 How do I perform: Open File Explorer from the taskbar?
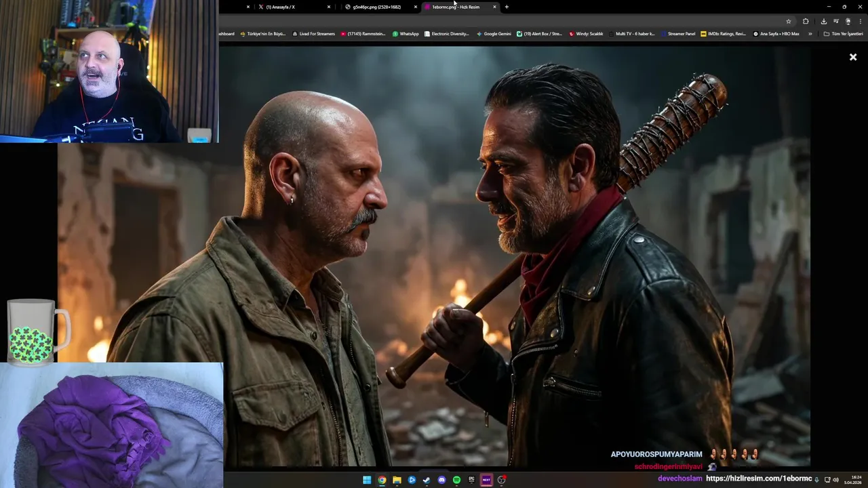pos(397,480)
